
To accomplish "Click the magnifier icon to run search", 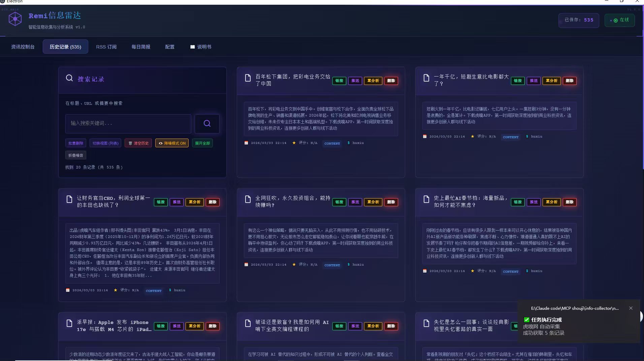I will pos(207,124).
